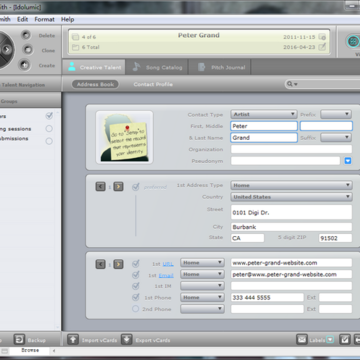Click the creation date icon beside 2011-11-15
Viewport: 360px width, 360px height.
[322, 37]
